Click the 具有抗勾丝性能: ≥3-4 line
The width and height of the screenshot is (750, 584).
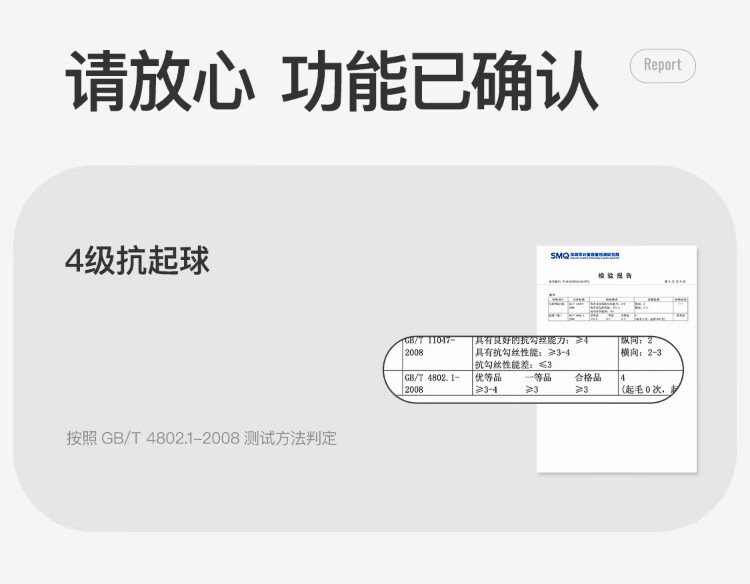tap(522, 353)
